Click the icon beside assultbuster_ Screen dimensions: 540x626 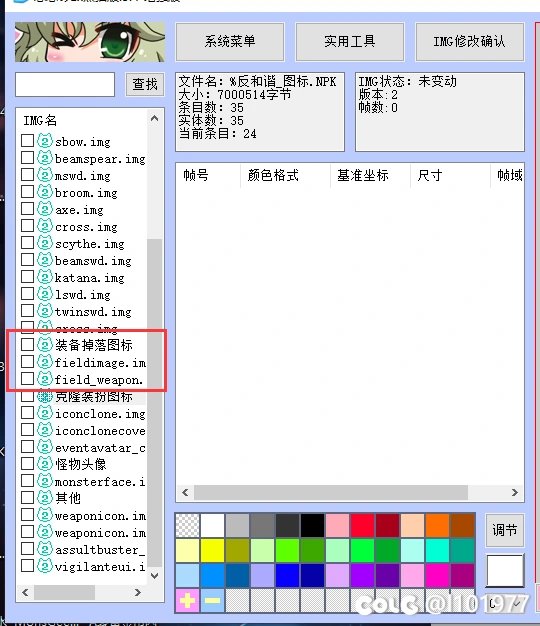tap(45, 549)
